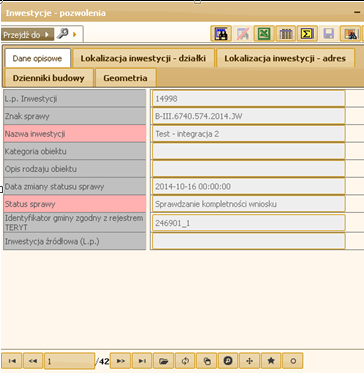Open the columns table view icon
Image resolution: width=364 pixels, height=373 pixels.
pos(286,34)
